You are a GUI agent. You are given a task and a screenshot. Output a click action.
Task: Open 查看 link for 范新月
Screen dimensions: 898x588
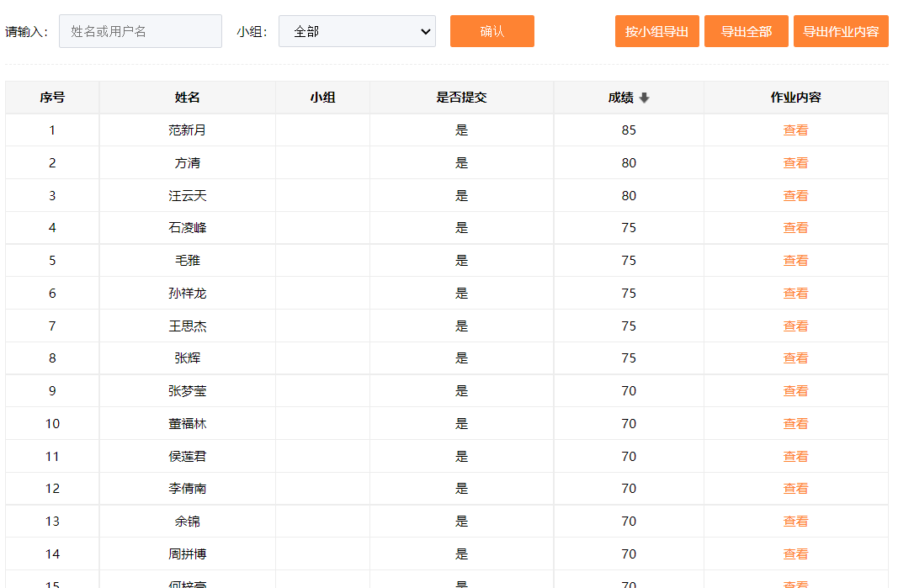[x=795, y=130]
